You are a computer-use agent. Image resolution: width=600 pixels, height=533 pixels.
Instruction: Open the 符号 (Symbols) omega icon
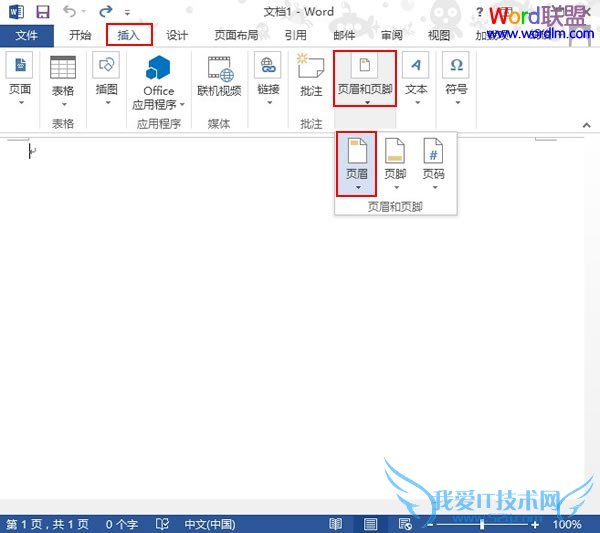coord(456,65)
